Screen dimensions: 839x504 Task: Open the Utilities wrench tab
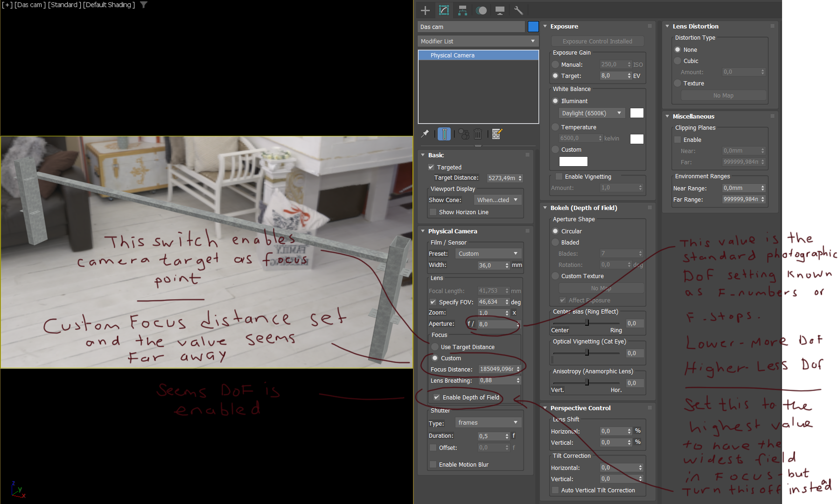pos(518,10)
